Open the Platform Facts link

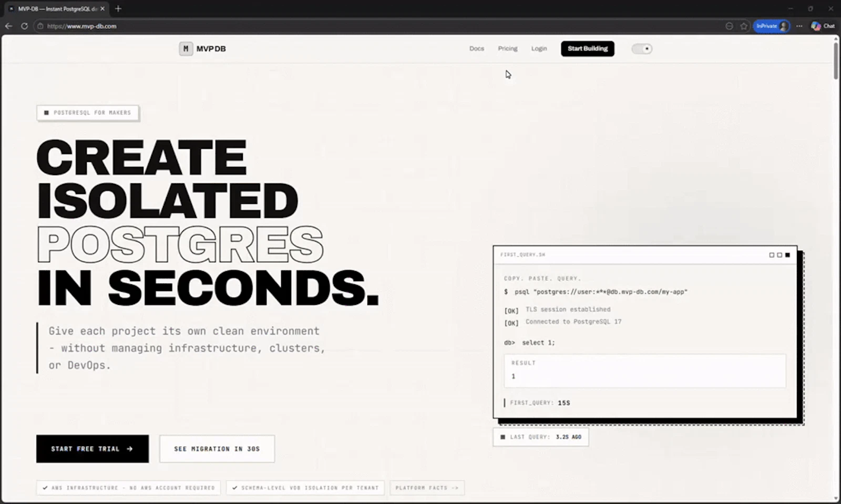427,488
